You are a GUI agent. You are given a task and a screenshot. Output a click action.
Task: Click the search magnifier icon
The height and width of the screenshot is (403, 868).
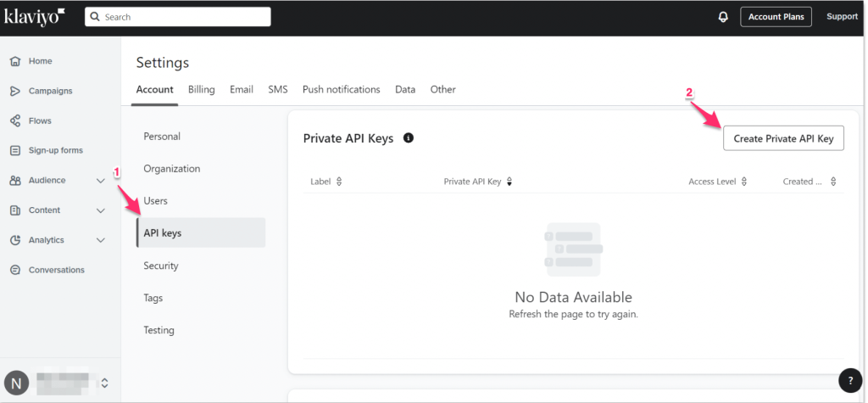pos(96,17)
